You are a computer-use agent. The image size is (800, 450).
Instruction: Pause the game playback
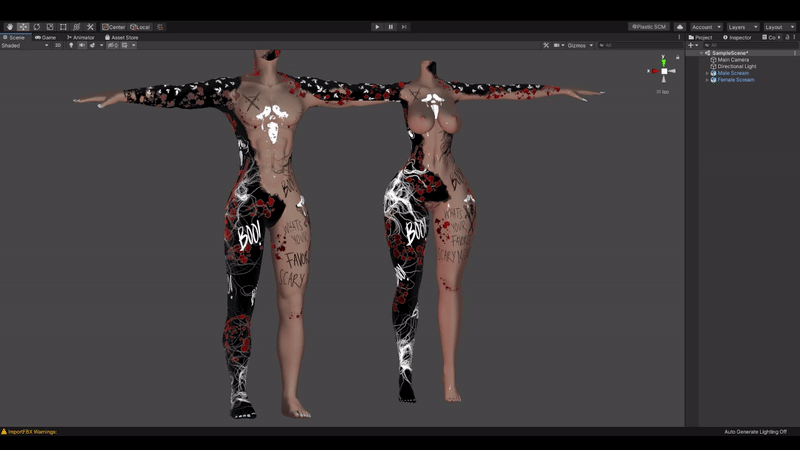tap(391, 27)
